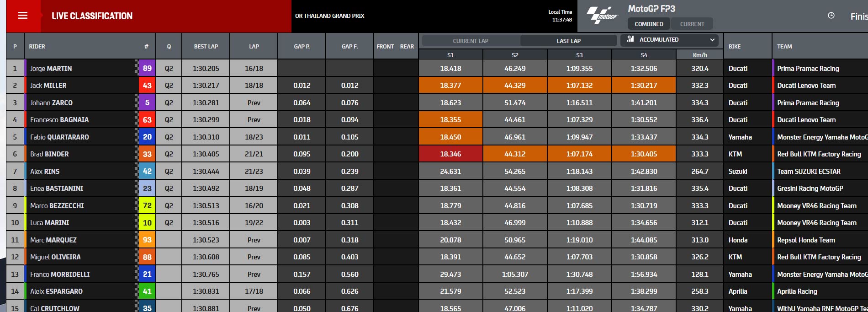
Task: Switch to COMBINED classification view
Action: click(x=649, y=24)
